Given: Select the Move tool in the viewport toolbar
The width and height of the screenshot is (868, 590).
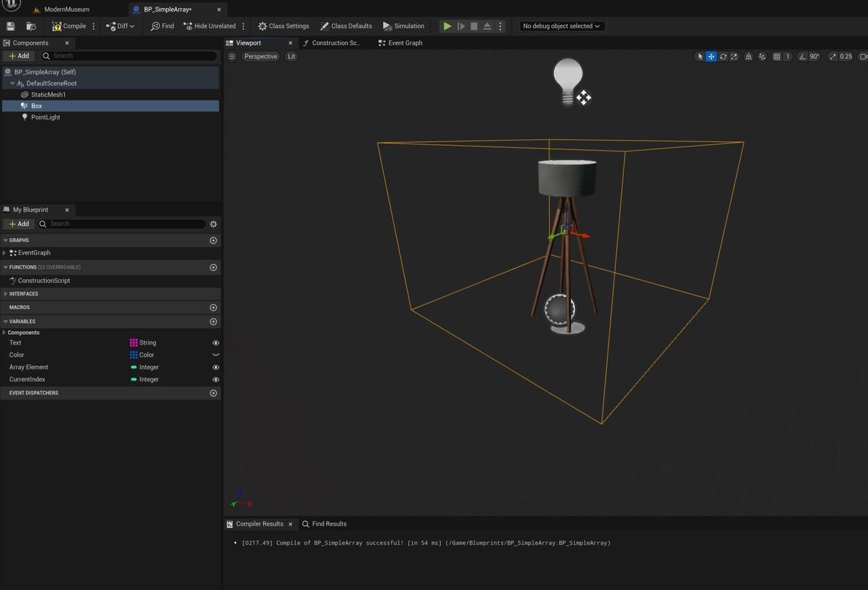Looking at the screenshot, I should tap(711, 56).
